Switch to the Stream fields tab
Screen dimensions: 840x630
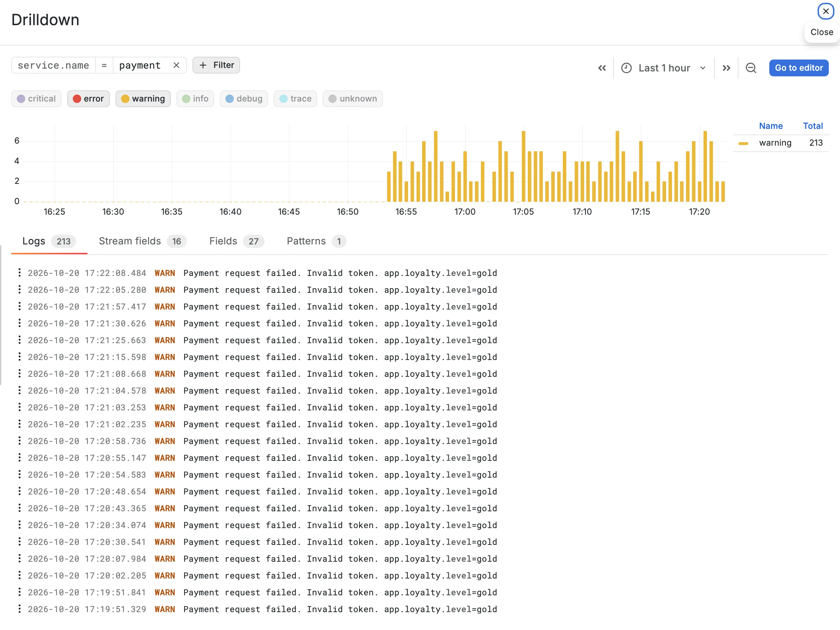pos(143,241)
